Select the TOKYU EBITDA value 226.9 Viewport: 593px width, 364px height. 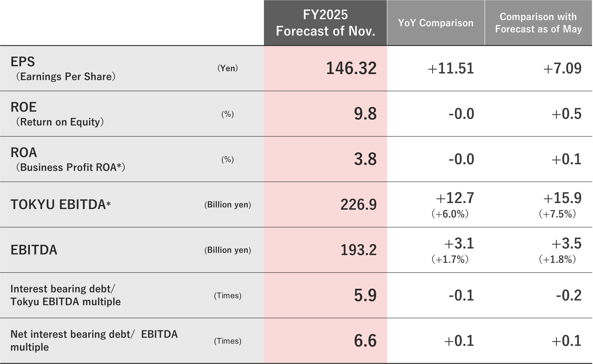coord(358,205)
